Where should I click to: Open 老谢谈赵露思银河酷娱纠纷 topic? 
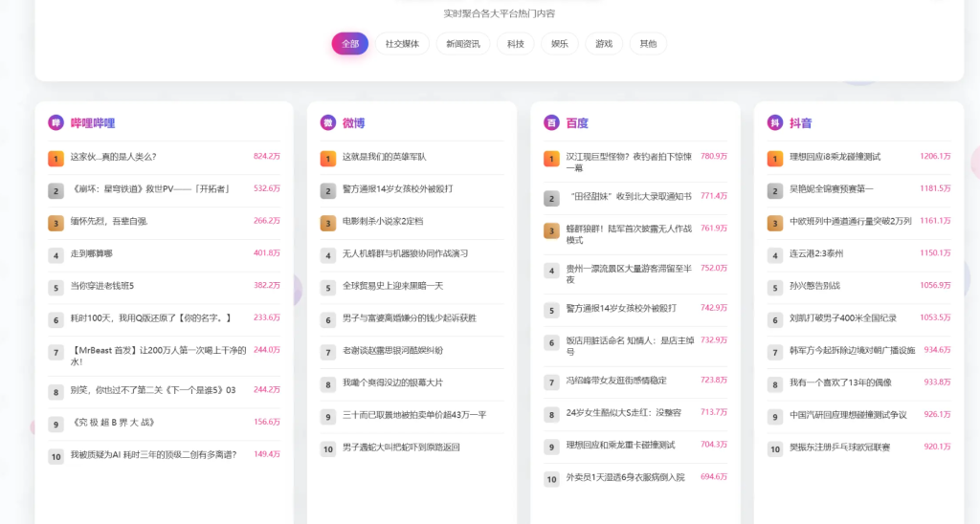pos(392,351)
